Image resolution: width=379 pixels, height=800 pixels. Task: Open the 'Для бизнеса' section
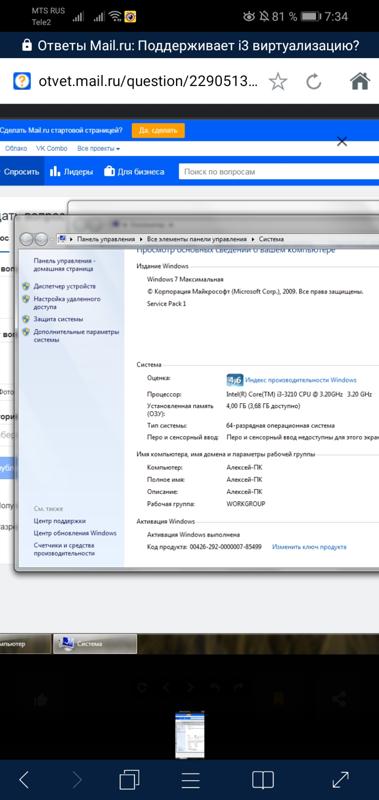(x=134, y=172)
